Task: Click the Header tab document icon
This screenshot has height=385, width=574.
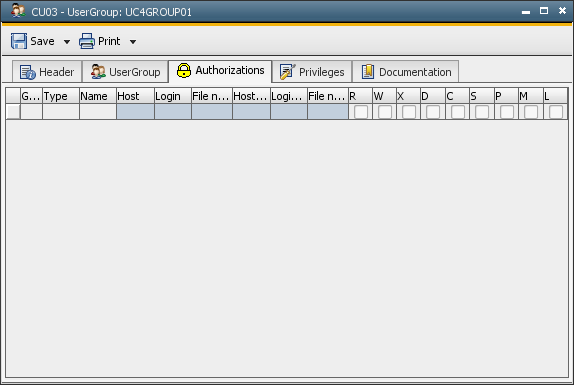Action: point(27,72)
